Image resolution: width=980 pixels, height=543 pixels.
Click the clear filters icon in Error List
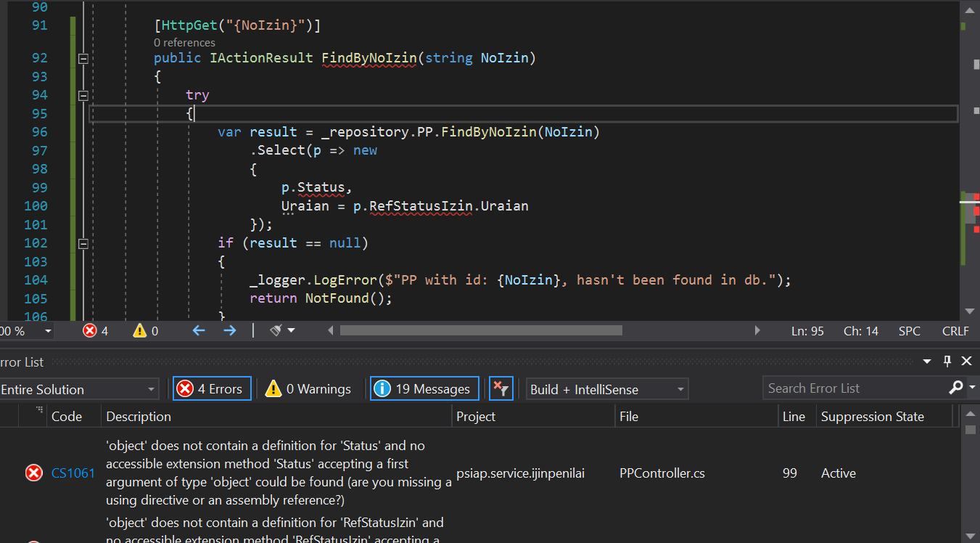[x=501, y=389]
